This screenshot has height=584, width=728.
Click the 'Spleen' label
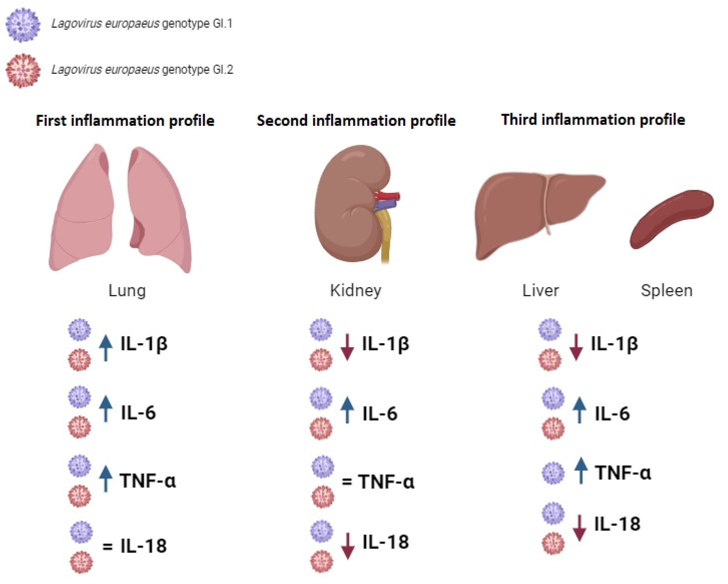667,291
